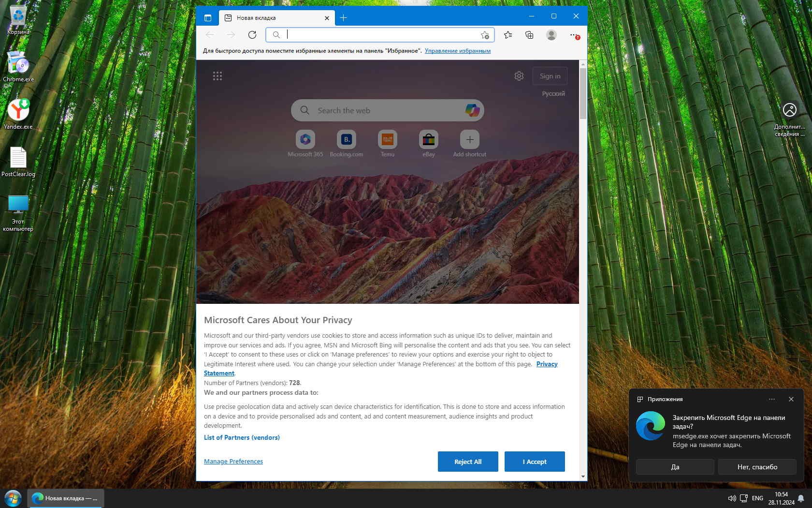Open the Microsoft 365 shortcut
This screenshot has height=508, width=812.
point(305,144)
